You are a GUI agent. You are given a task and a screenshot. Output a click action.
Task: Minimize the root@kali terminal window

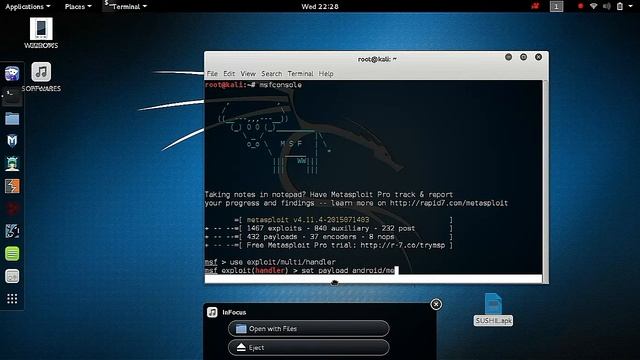click(x=508, y=57)
